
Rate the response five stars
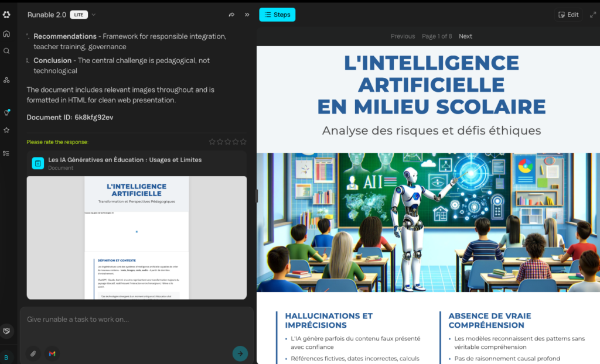243,142
